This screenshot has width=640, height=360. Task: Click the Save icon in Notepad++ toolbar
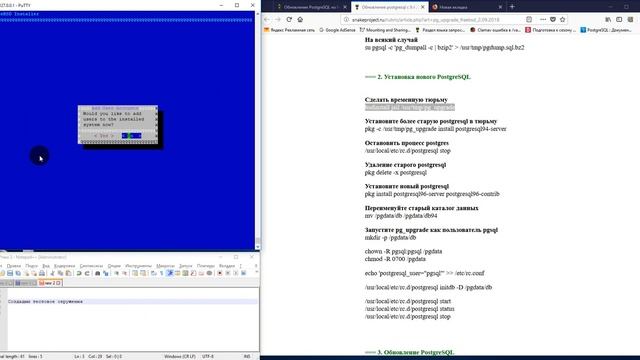click(10, 273)
